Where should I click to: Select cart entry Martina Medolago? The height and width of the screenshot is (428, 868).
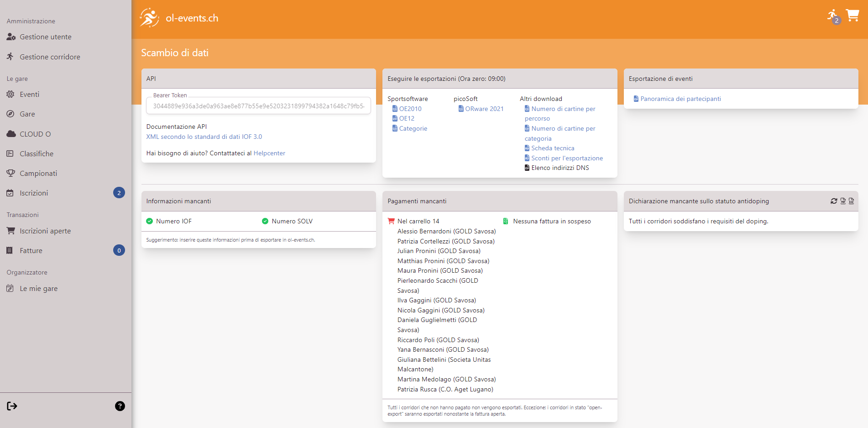446,379
